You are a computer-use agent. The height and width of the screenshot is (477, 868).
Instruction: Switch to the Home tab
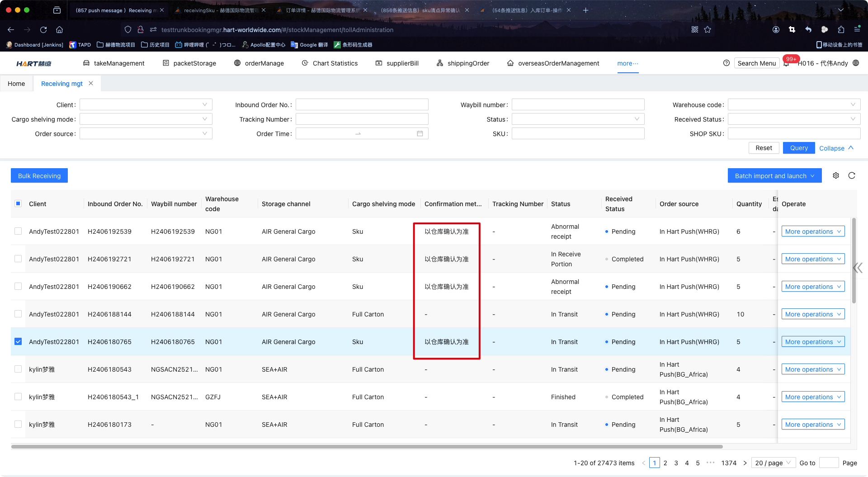tap(16, 84)
